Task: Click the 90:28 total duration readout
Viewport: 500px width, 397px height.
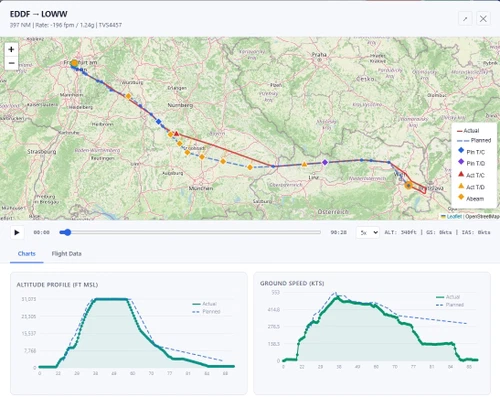Action: tap(338, 232)
